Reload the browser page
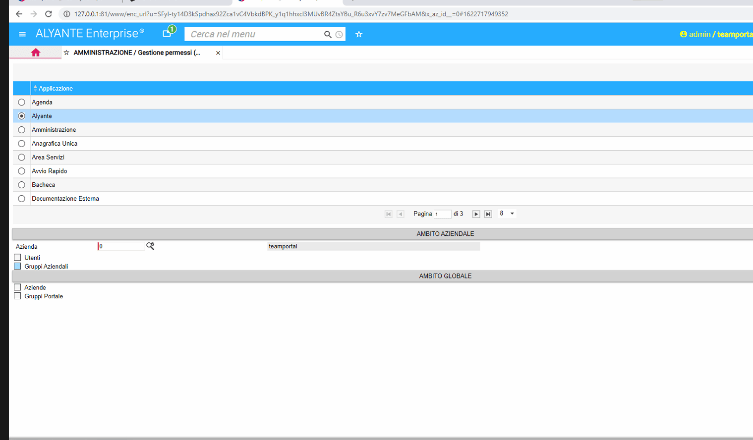The height and width of the screenshot is (440, 753). (49, 14)
